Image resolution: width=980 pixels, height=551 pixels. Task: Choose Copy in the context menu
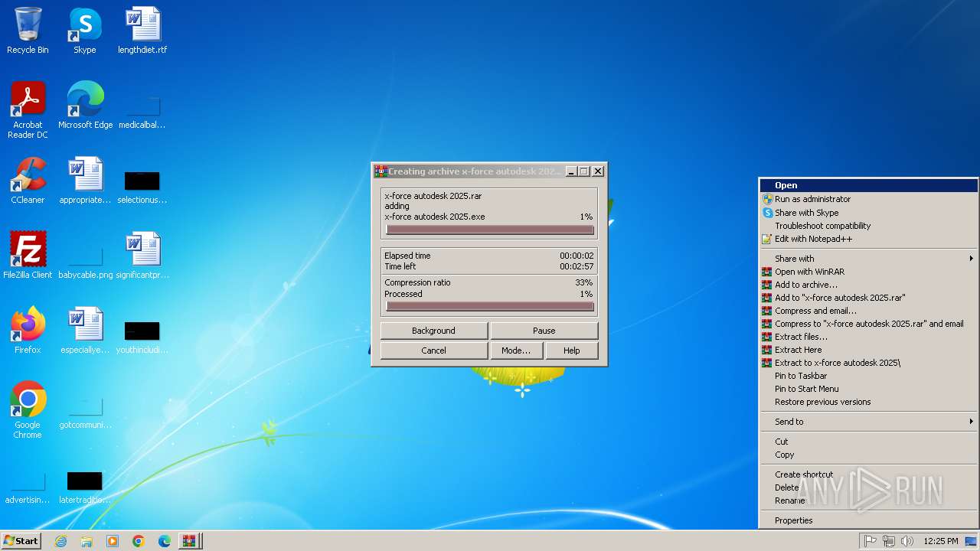click(x=868, y=455)
